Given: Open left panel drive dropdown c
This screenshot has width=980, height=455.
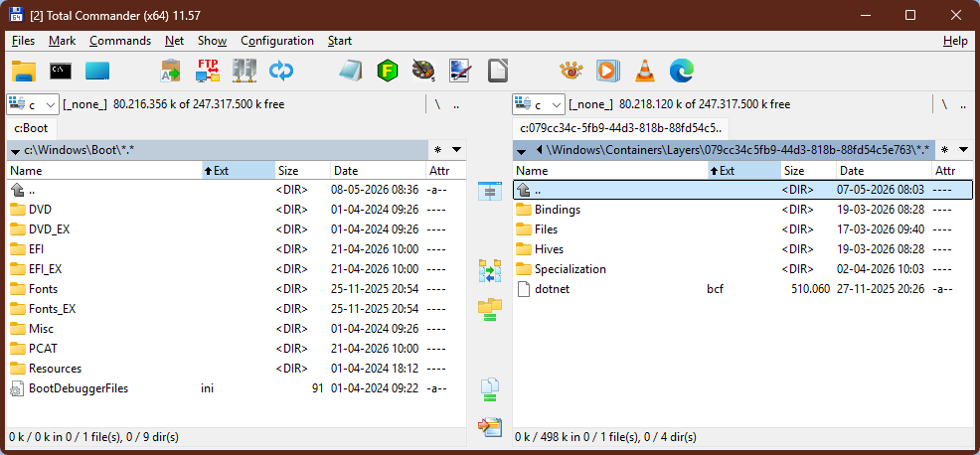Looking at the screenshot, I should [33, 104].
